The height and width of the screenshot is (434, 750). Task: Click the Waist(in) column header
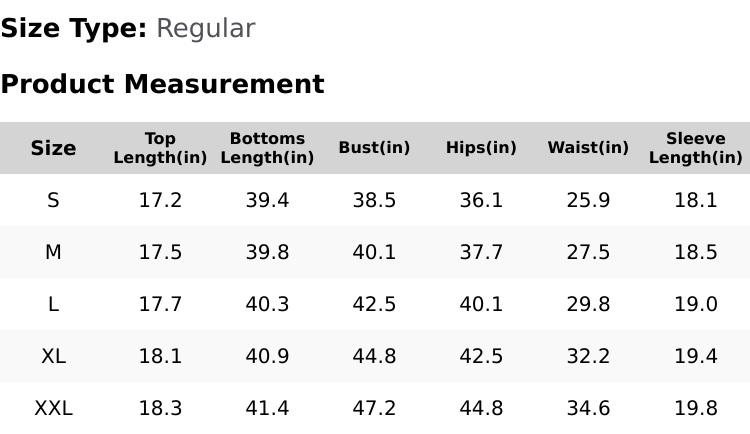pos(588,148)
